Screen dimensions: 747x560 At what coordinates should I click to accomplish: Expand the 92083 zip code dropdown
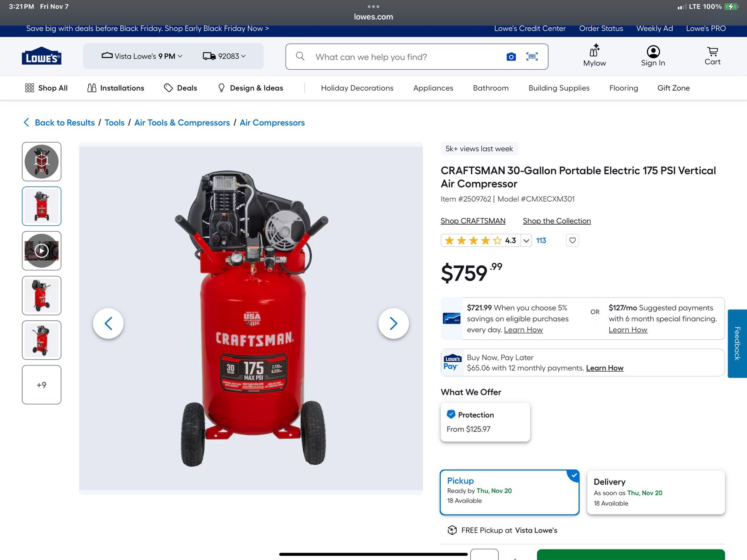224,56
